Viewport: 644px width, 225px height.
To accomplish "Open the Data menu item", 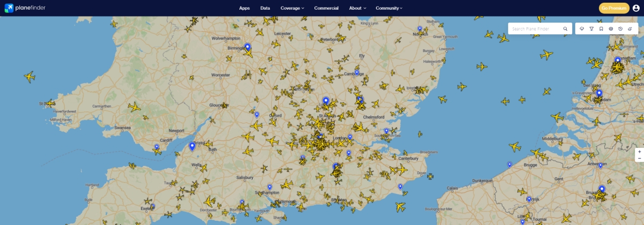I will (x=265, y=8).
